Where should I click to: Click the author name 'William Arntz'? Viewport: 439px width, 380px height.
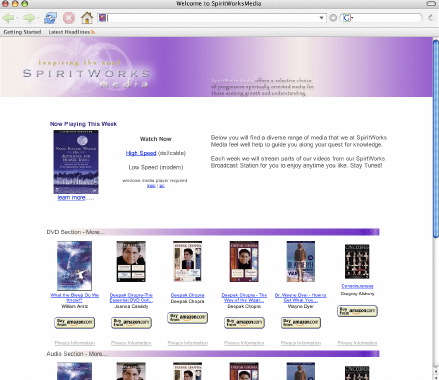[74, 306]
